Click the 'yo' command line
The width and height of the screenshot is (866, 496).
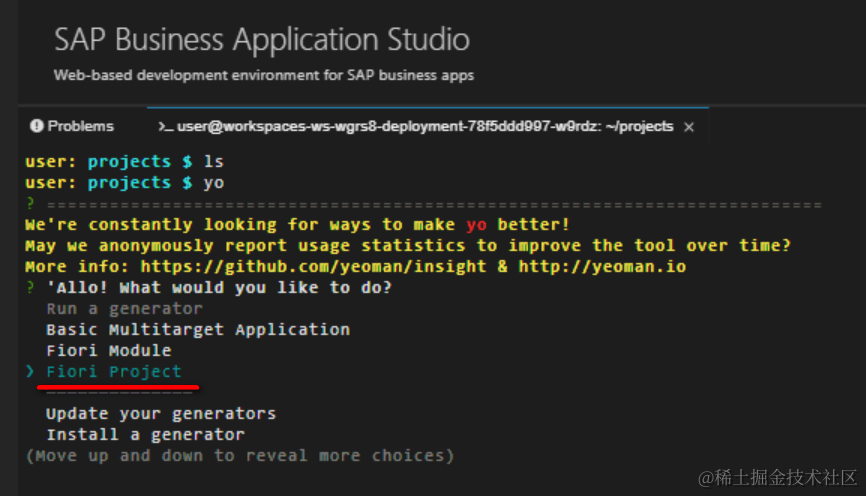tap(125, 183)
